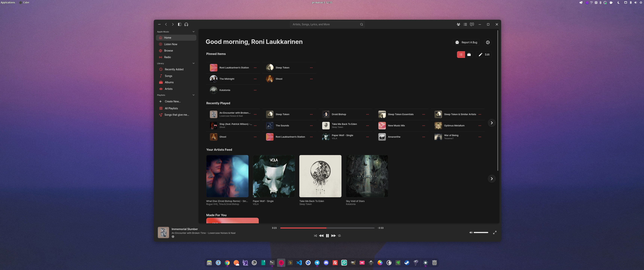Click the headphones audio icon
Viewport: 644px width, 270px height.
pos(186,24)
